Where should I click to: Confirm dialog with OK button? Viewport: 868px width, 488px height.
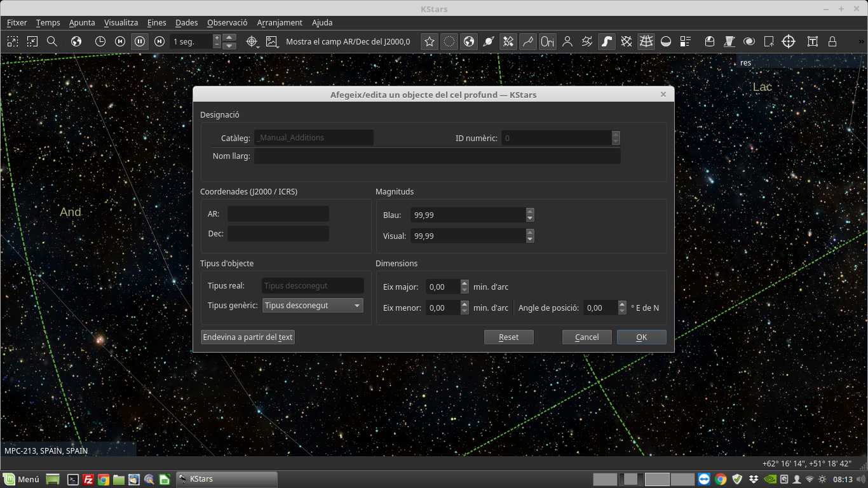pos(642,337)
